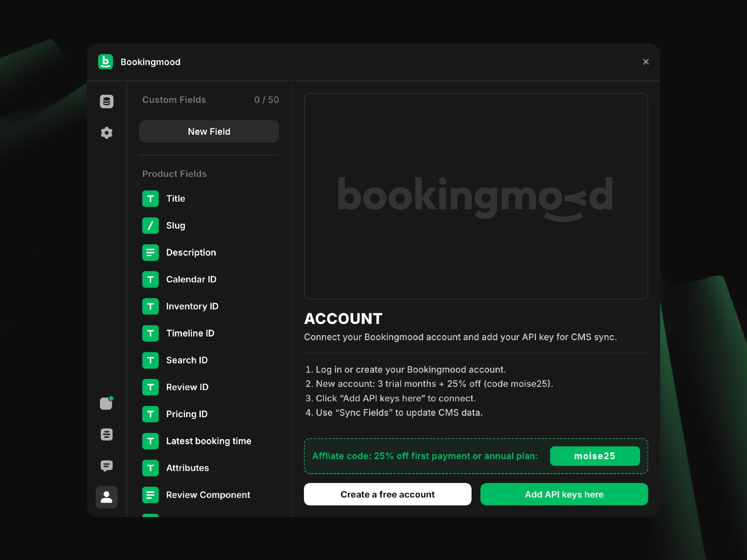Screen dimensions: 747x560
Task: Click the T icon next to Title
Action: pyautogui.click(x=150, y=198)
